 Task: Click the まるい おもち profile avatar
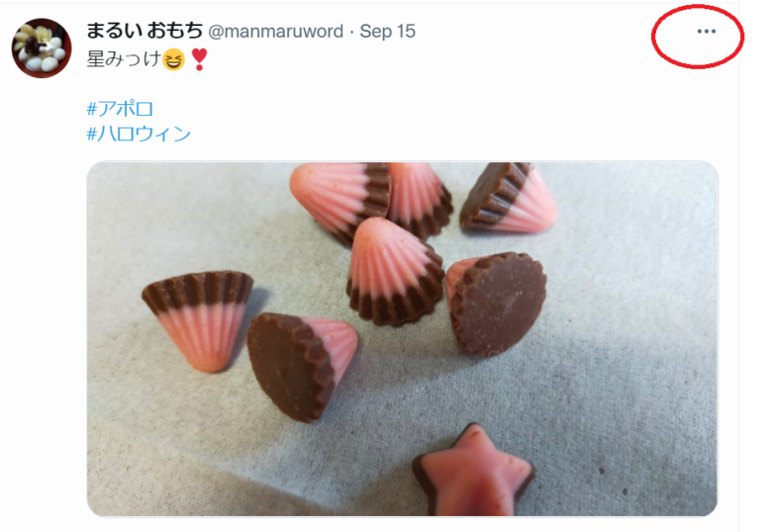coord(42,47)
